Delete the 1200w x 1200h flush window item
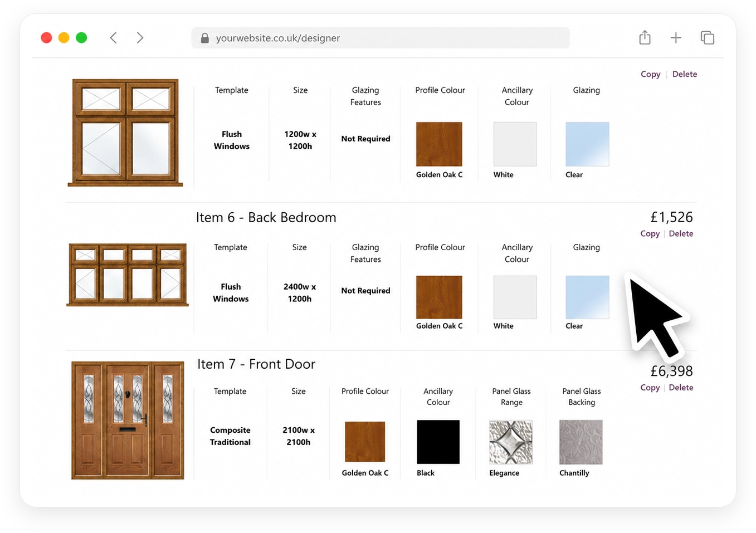The width and height of the screenshot is (756, 533). (x=685, y=74)
